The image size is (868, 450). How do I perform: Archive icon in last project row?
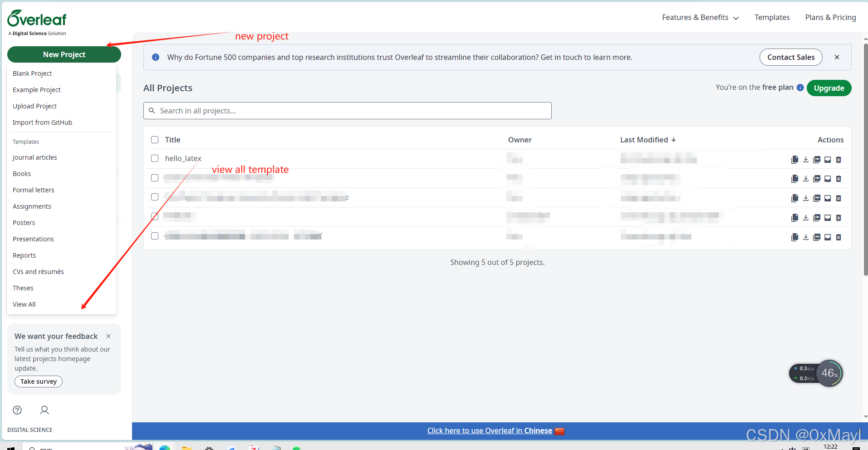[828, 237]
